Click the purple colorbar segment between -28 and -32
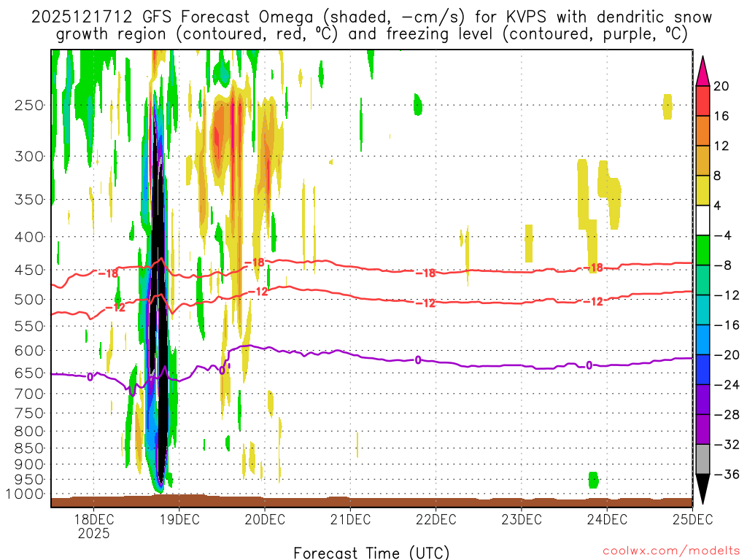This screenshot has width=747, height=560. [x=703, y=429]
